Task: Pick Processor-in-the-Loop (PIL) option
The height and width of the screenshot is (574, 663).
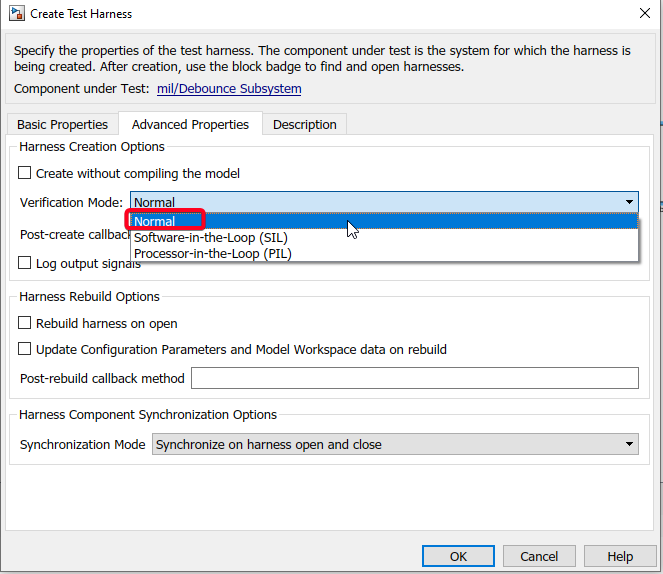Action: (212, 253)
